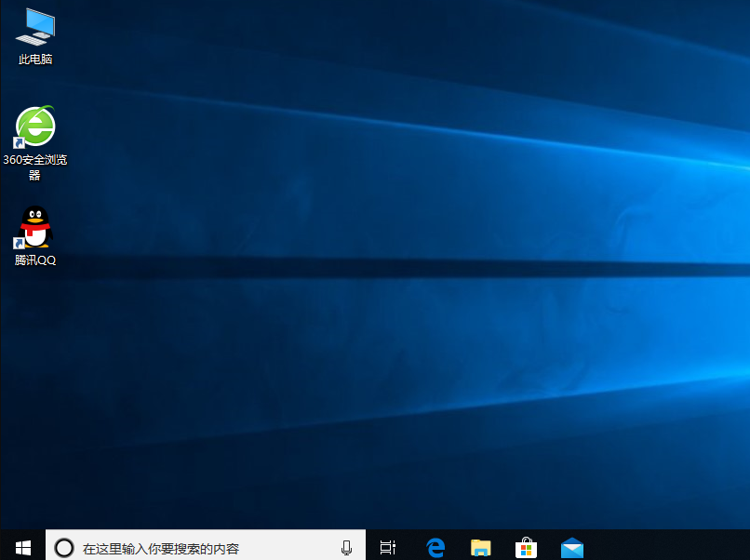Open Task View on the taskbar
The height and width of the screenshot is (560, 750).
pos(387,547)
